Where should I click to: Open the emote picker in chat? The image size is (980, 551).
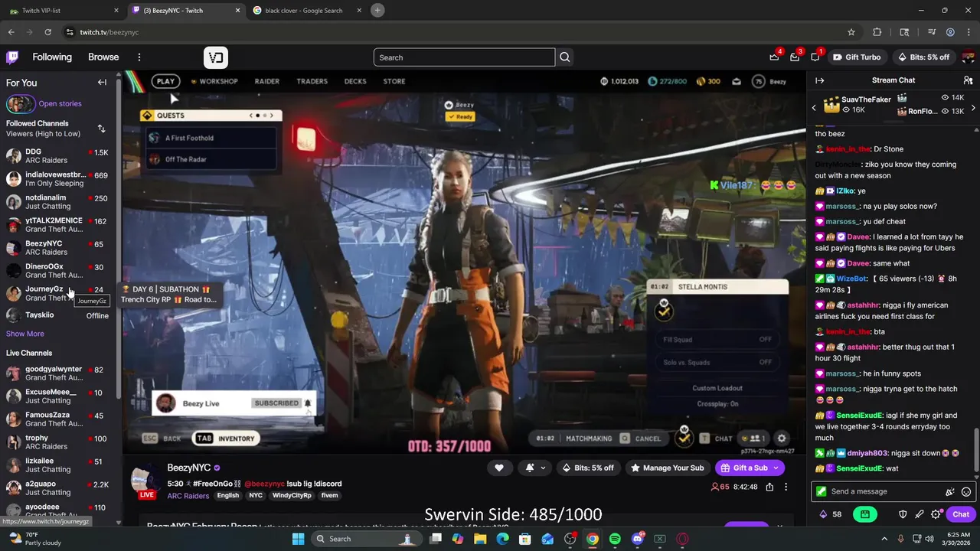coord(966,492)
